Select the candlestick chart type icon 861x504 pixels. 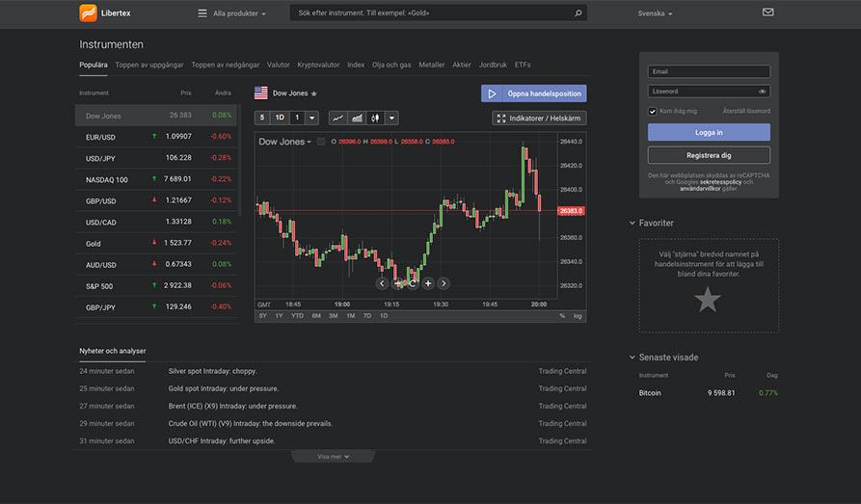pos(375,118)
